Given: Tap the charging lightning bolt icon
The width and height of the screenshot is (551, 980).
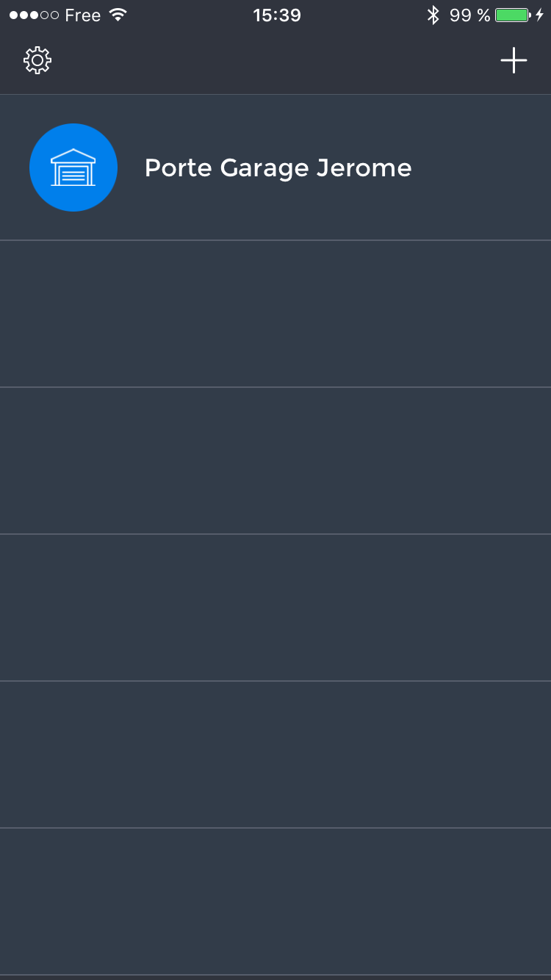Looking at the screenshot, I should [x=540, y=15].
